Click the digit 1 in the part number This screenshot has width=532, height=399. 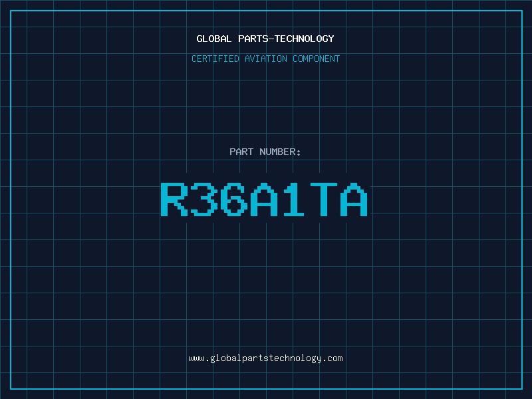[x=294, y=199]
